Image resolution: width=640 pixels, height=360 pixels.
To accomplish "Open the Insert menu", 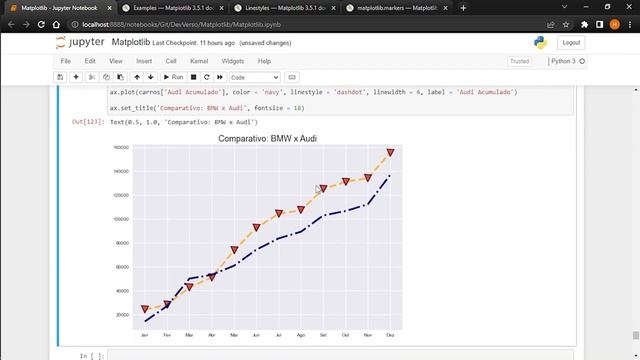I will [144, 61].
